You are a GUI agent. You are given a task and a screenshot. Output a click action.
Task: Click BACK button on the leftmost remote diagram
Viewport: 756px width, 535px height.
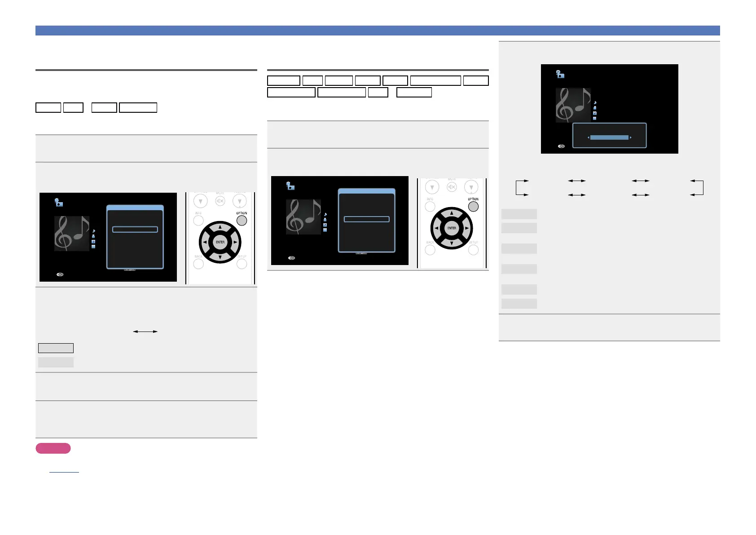[198, 264]
